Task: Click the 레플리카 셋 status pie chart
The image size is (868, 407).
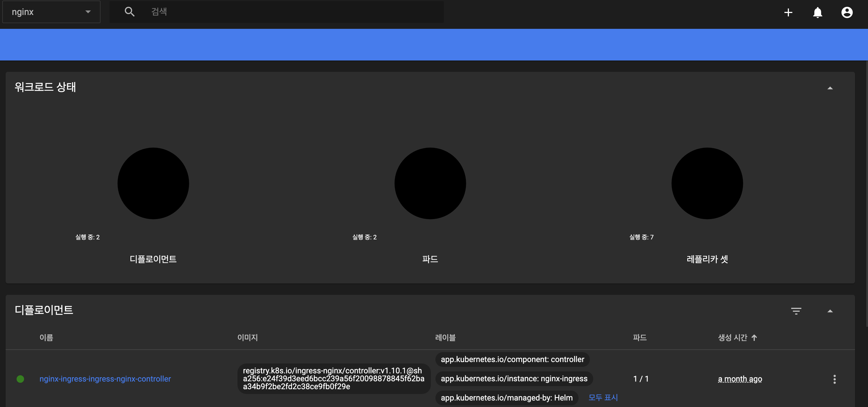Action: (x=707, y=183)
